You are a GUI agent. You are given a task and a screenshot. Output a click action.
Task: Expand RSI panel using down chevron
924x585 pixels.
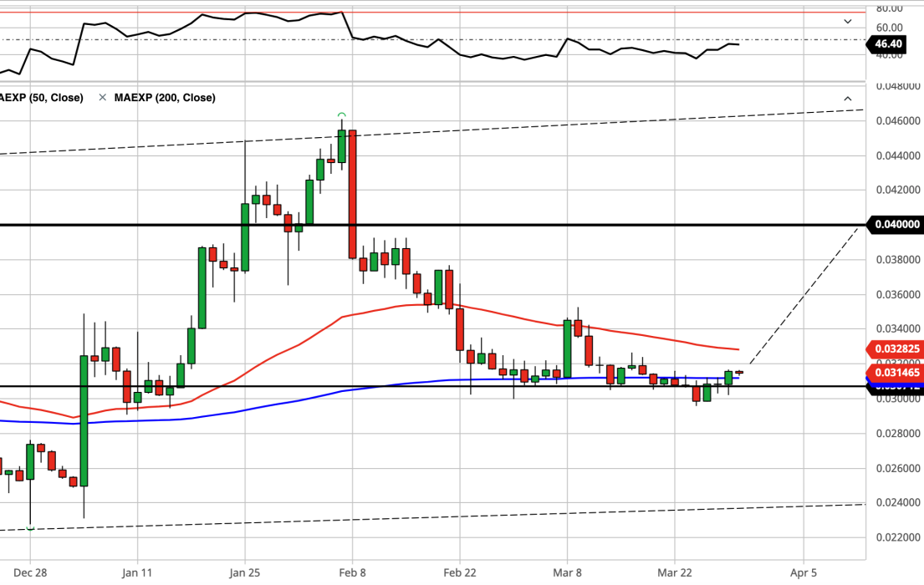[847, 21]
